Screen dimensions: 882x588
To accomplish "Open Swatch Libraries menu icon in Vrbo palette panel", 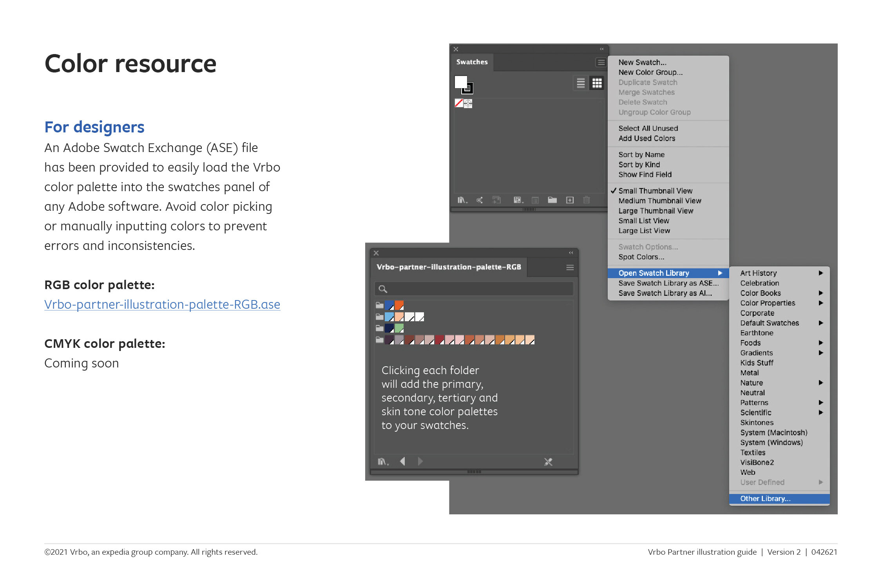I will [383, 462].
